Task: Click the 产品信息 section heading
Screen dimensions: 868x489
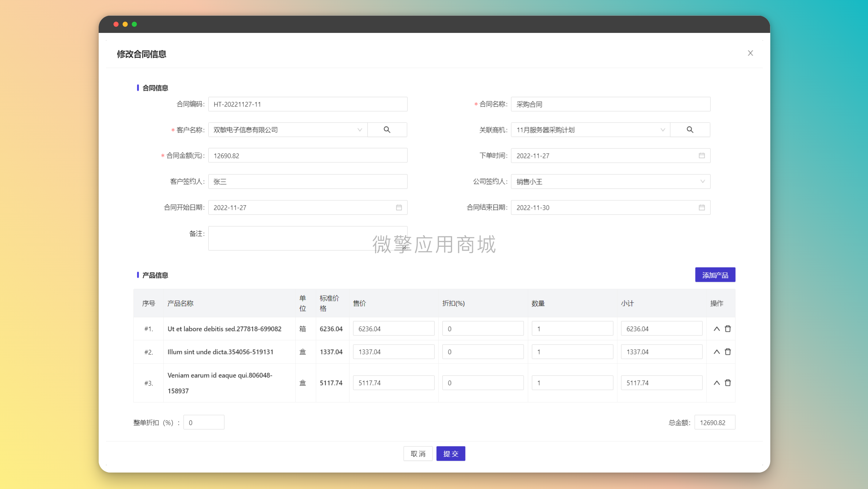Action: pyautogui.click(x=155, y=275)
